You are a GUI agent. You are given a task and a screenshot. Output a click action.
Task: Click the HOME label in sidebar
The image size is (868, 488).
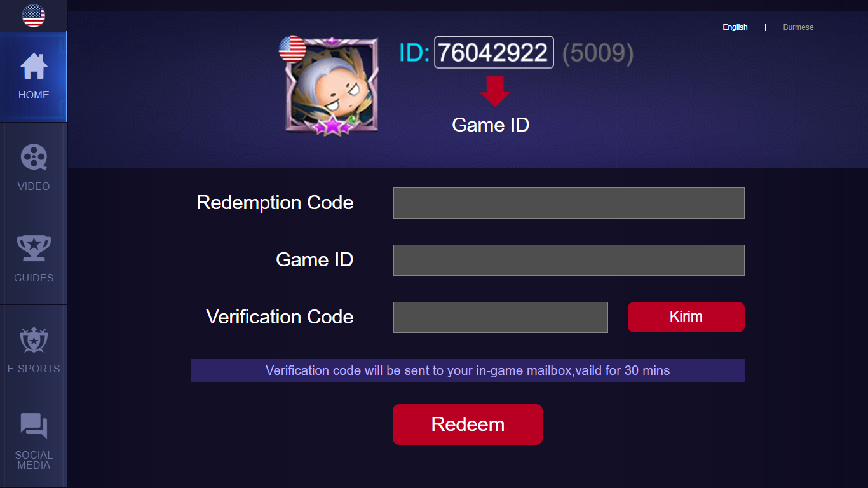[x=34, y=95]
